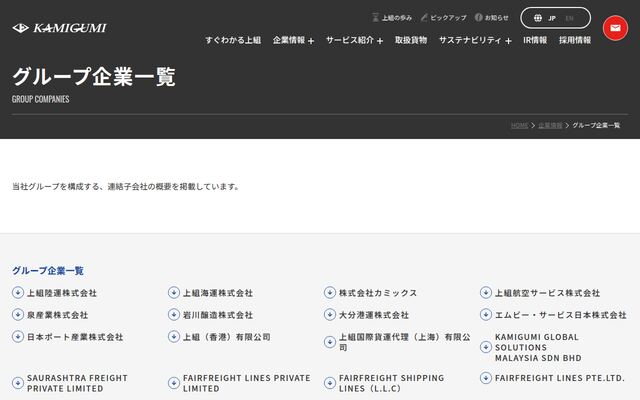Screen dimensions: 640x400
Task: Click arrow icon beside 上組（香港）有限公司
Action: pos(174,337)
